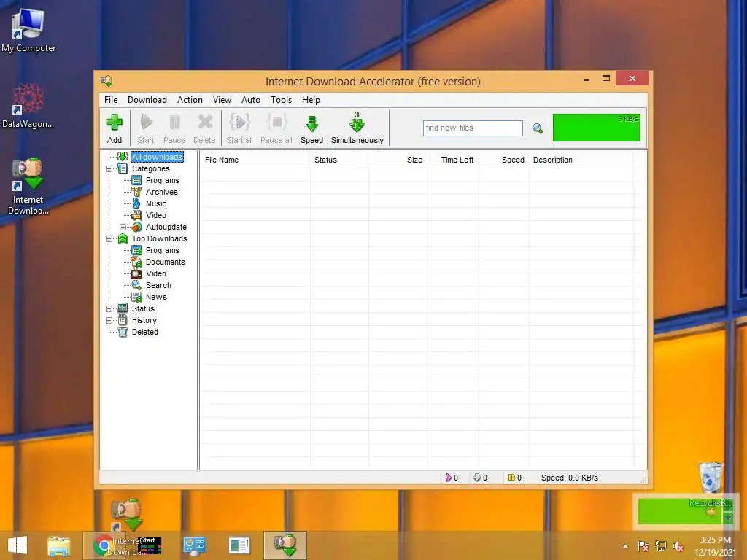The height and width of the screenshot is (560, 747).
Task: Select the Deleted tree item
Action: (145, 332)
